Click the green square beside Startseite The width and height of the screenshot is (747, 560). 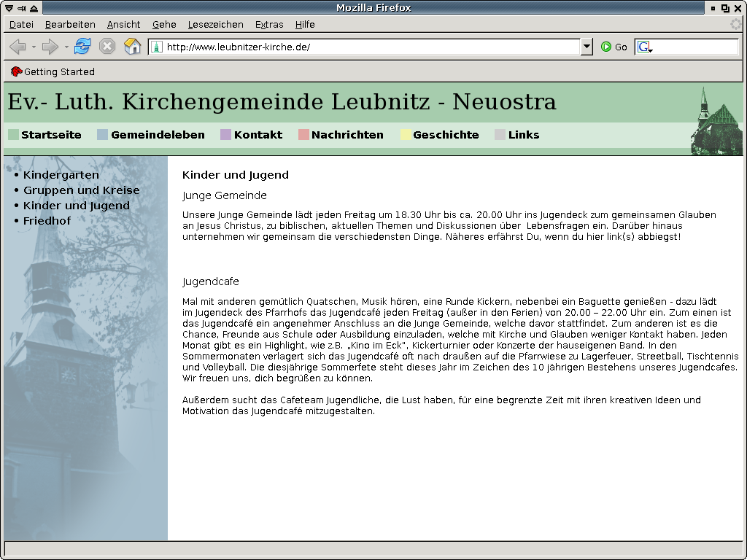(13, 135)
